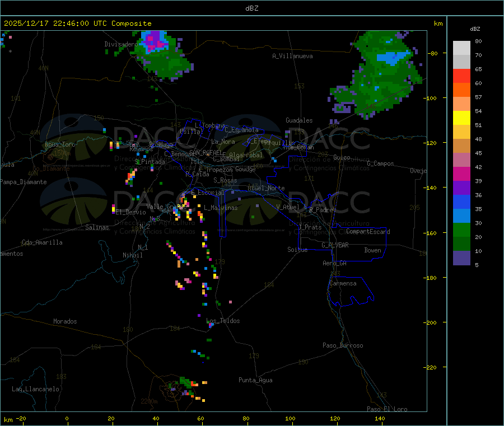Click the light gray 70-80 dBZ legend swatch
This screenshot has height=426, width=504.
point(461,48)
